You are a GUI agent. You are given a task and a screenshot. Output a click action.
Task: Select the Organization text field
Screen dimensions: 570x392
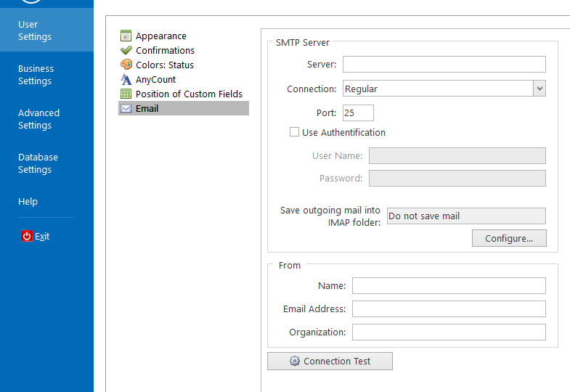click(x=448, y=332)
